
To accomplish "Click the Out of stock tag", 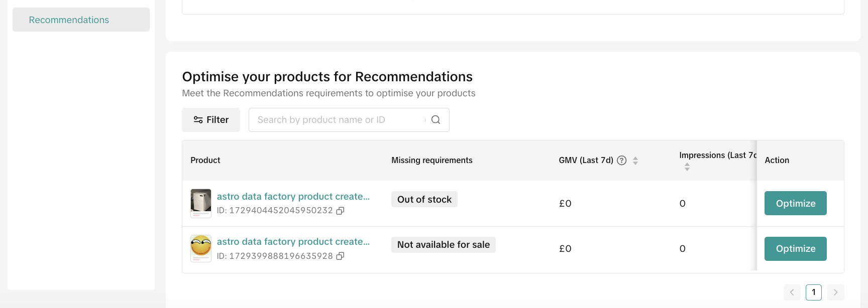I will (424, 200).
